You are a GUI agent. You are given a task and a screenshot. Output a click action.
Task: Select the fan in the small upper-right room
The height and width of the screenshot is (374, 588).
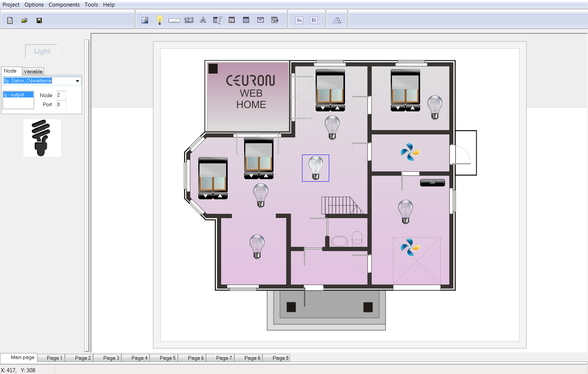(410, 152)
